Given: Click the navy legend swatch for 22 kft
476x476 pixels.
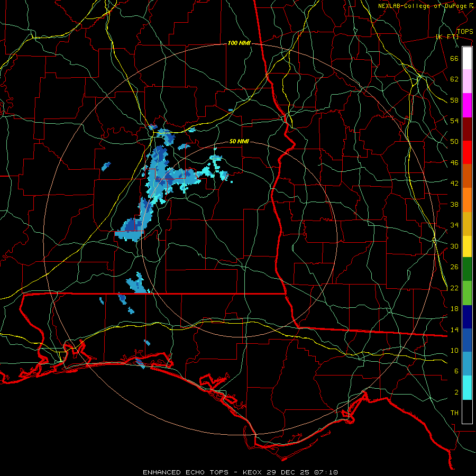Looking at the screenshot, I should [467, 317].
